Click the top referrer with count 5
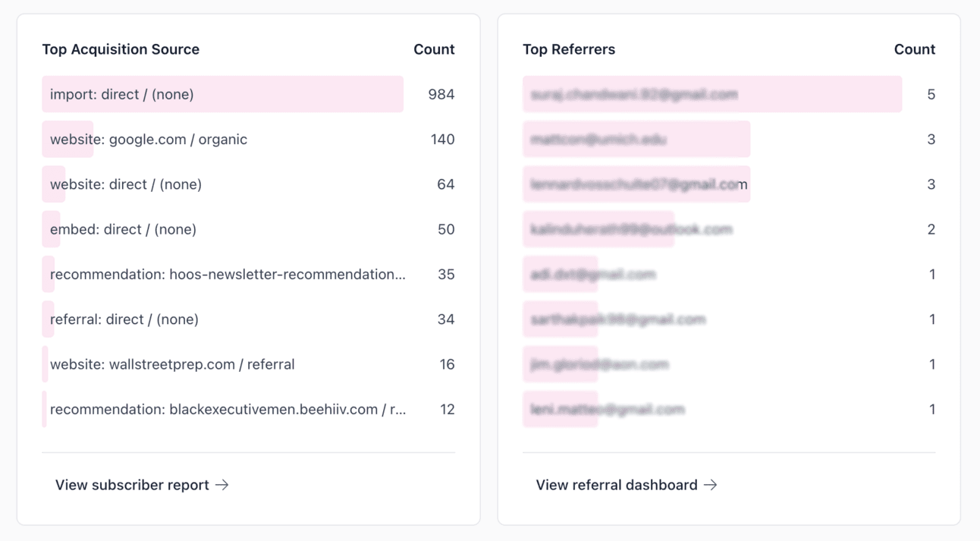This screenshot has height=541, width=980. point(729,94)
